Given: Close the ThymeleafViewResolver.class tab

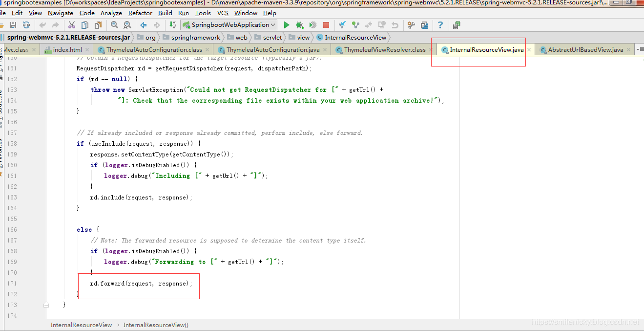Looking at the screenshot, I should pyautogui.click(x=431, y=50).
